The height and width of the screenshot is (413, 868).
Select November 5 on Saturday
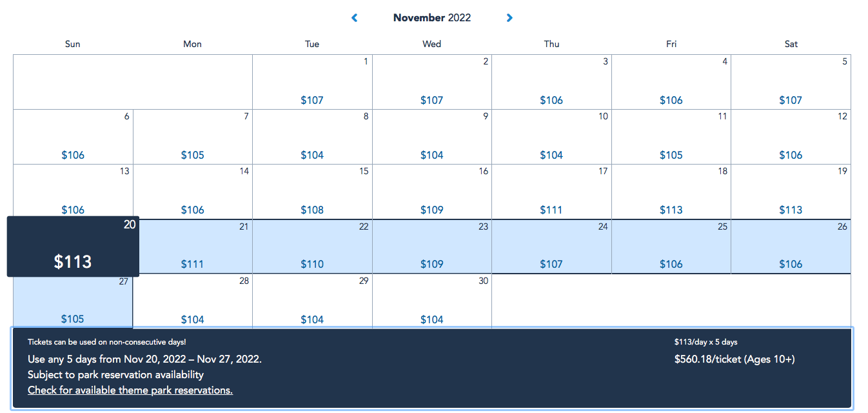tap(791, 82)
